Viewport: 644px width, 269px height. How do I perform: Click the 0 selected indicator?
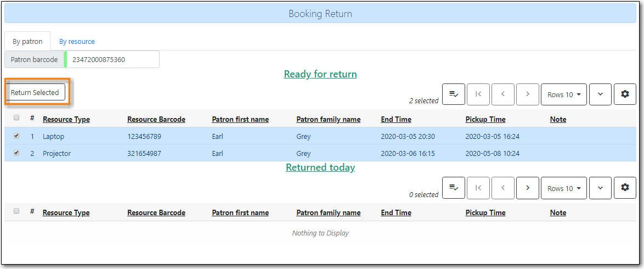(x=423, y=194)
